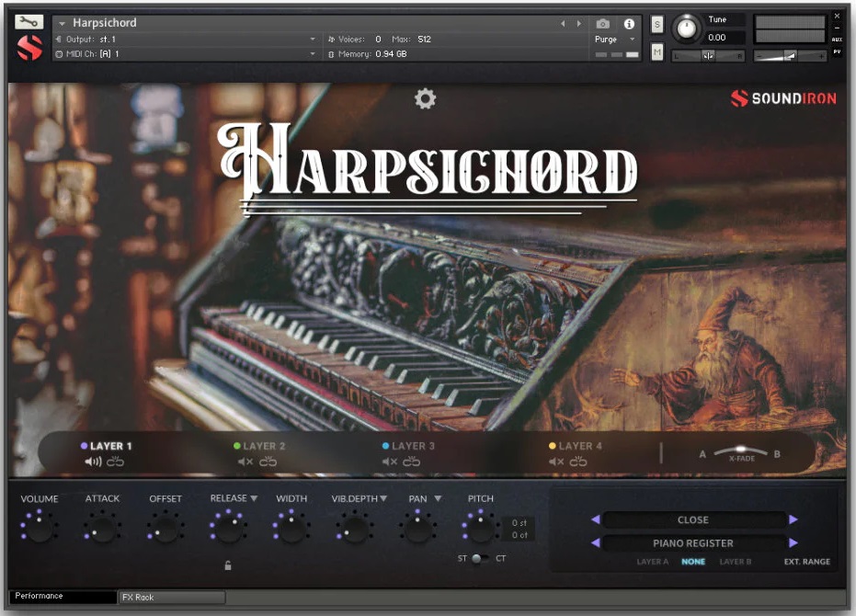Select the LAYER 4 tab

pos(576,446)
